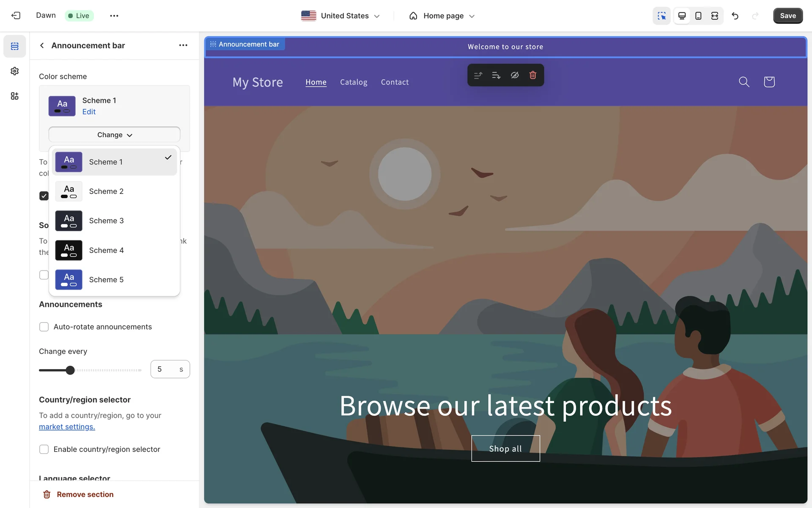
Task: Click the Change every slider handle
Action: pos(70,370)
